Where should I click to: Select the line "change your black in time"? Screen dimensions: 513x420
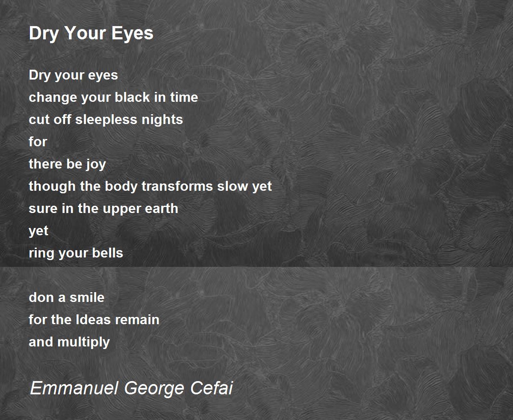[113, 98]
